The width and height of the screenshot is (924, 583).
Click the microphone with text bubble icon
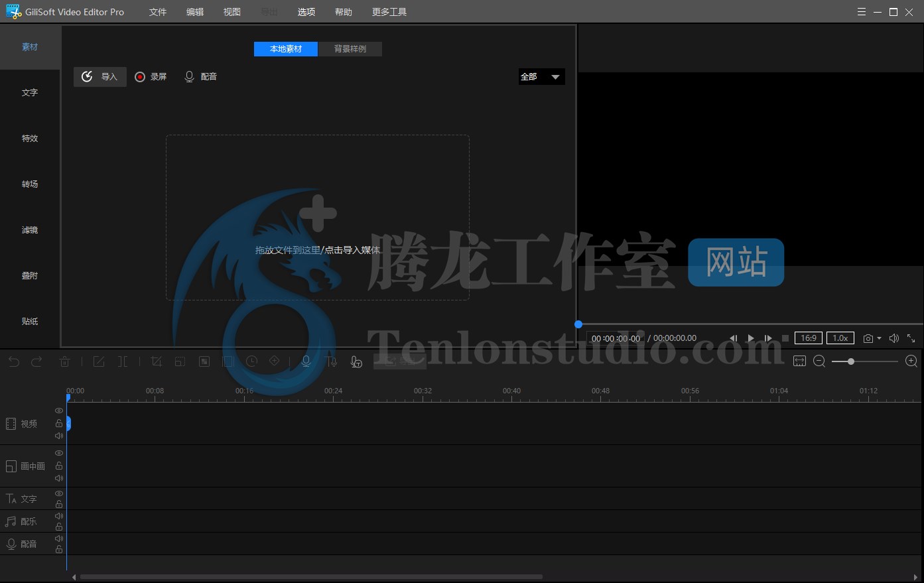click(356, 361)
